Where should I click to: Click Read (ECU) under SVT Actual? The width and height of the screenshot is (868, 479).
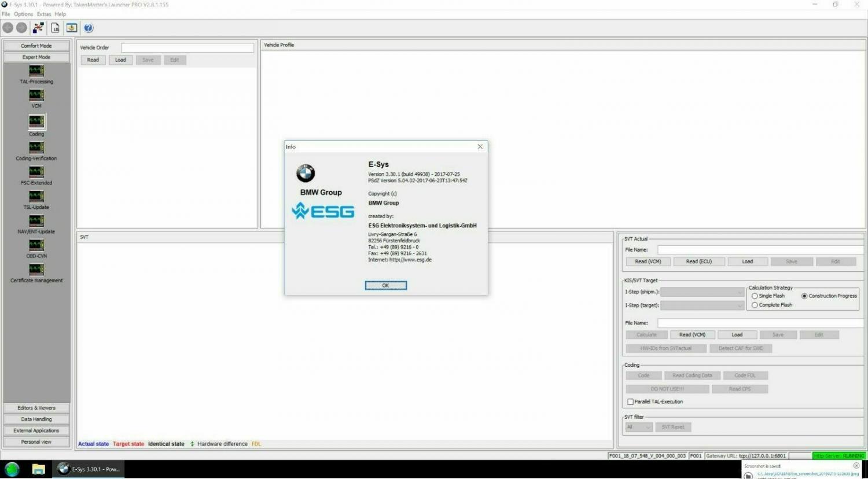click(698, 261)
